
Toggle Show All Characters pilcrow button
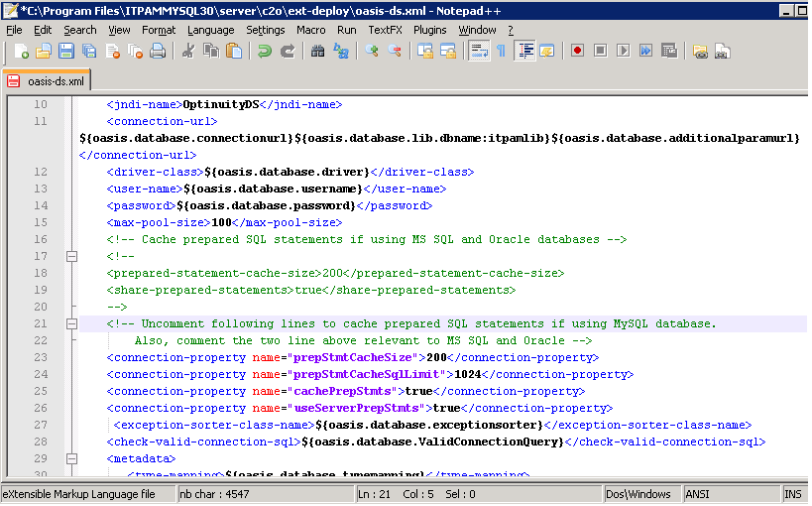click(x=502, y=51)
